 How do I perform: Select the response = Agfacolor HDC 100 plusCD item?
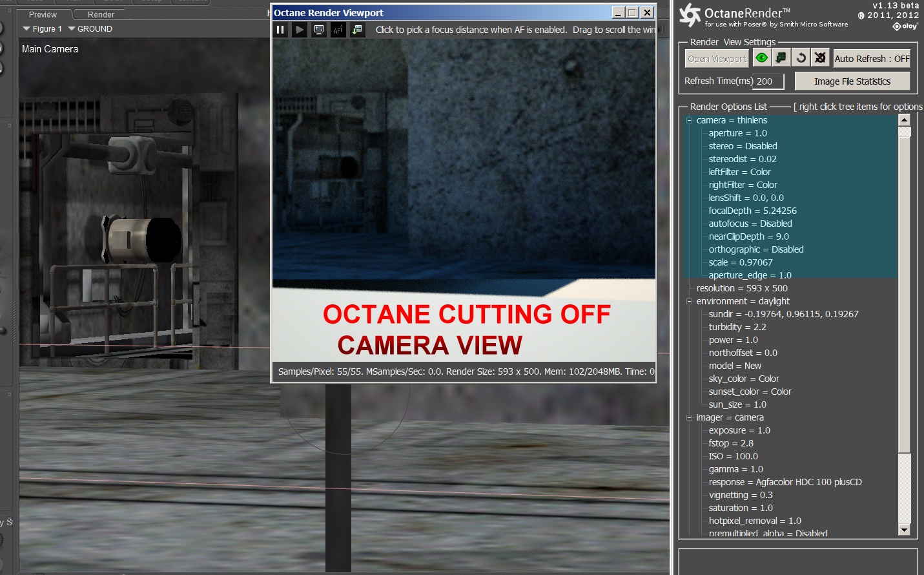785,482
